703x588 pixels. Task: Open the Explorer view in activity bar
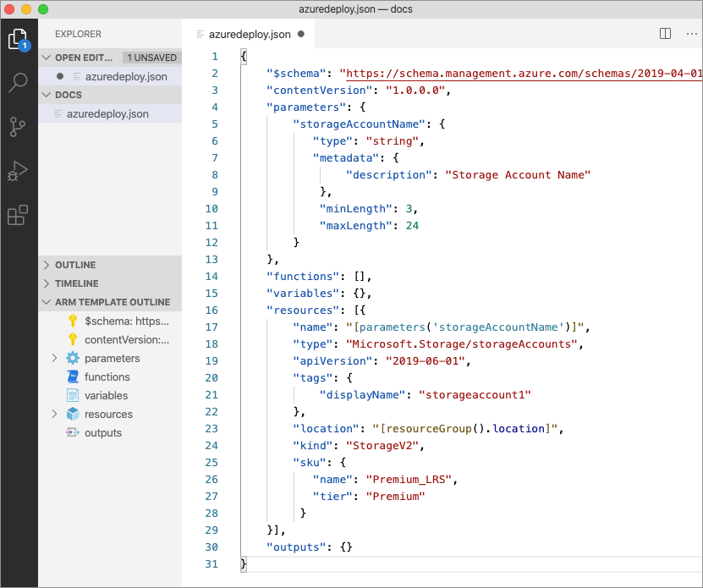coord(18,39)
